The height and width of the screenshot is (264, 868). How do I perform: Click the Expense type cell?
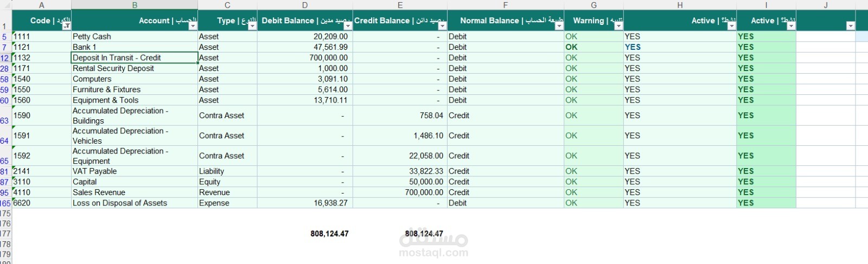click(x=227, y=203)
